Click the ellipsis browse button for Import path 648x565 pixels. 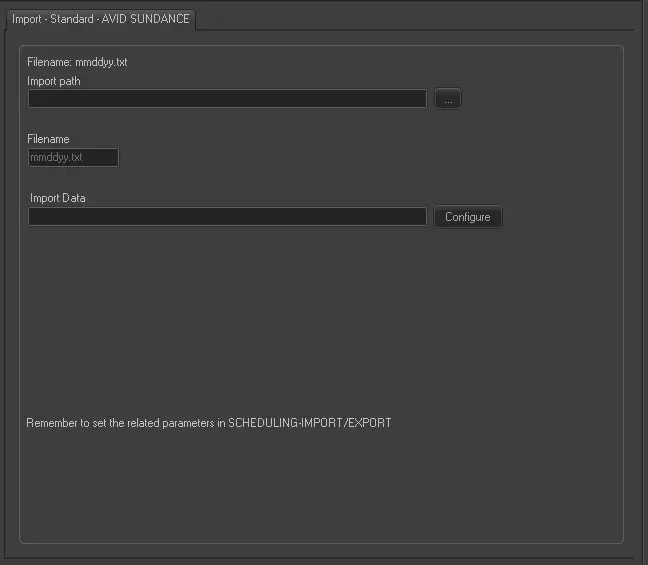pyautogui.click(x=448, y=99)
